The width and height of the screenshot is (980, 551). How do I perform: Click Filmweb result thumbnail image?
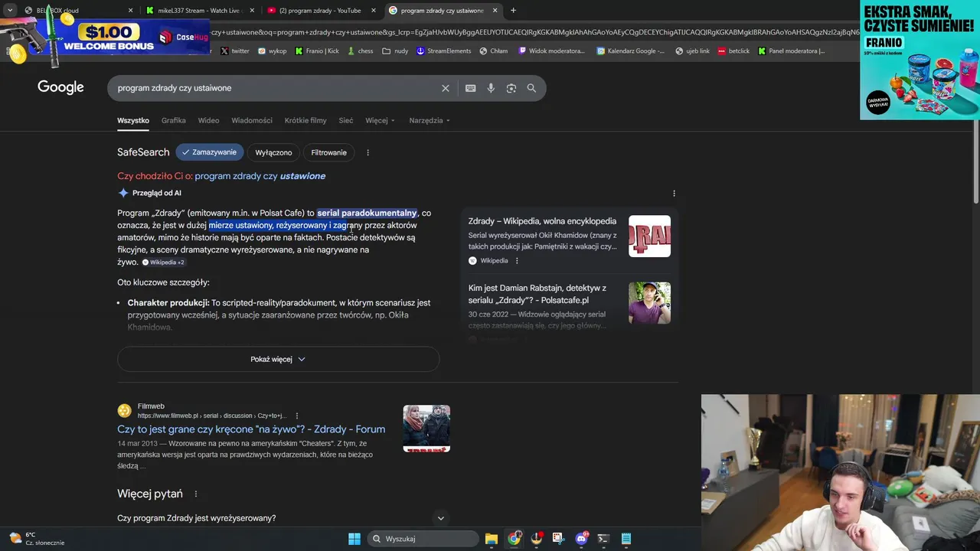pyautogui.click(x=426, y=429)
